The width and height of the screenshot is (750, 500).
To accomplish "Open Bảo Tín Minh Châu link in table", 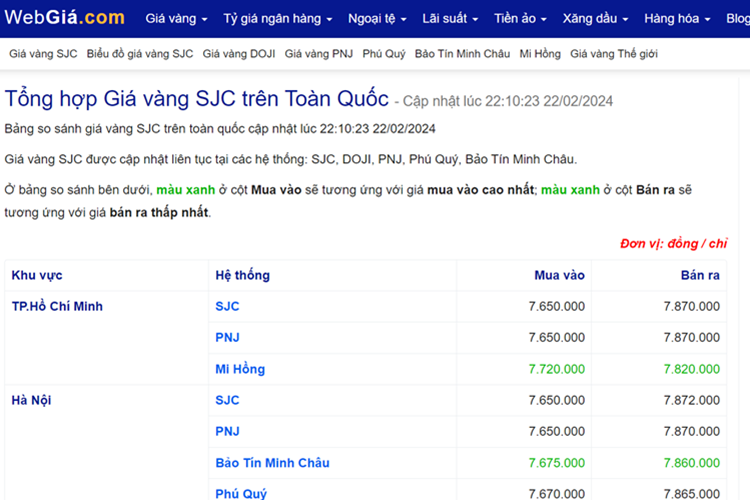I will click(272, 463).
